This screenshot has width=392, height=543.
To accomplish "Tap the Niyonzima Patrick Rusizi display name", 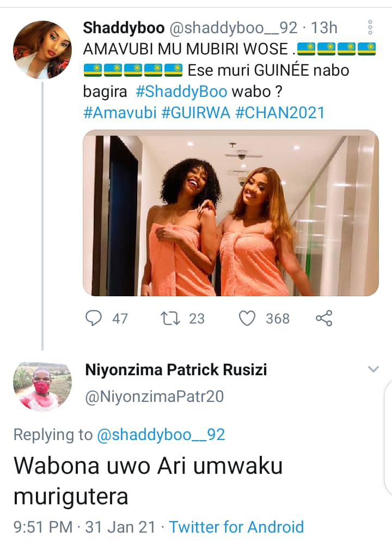I will click(x=176, y=370).
